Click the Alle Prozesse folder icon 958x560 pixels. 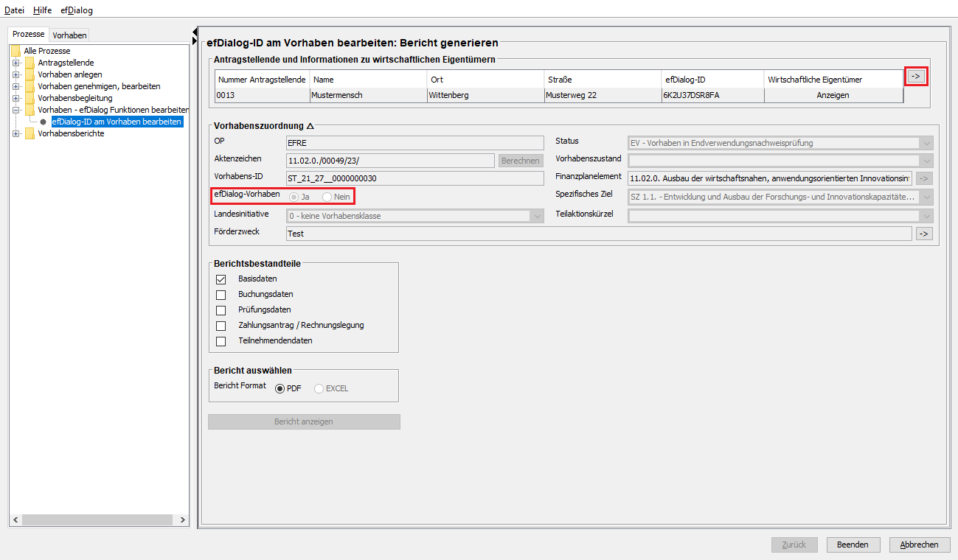click(x=15, y=51)
